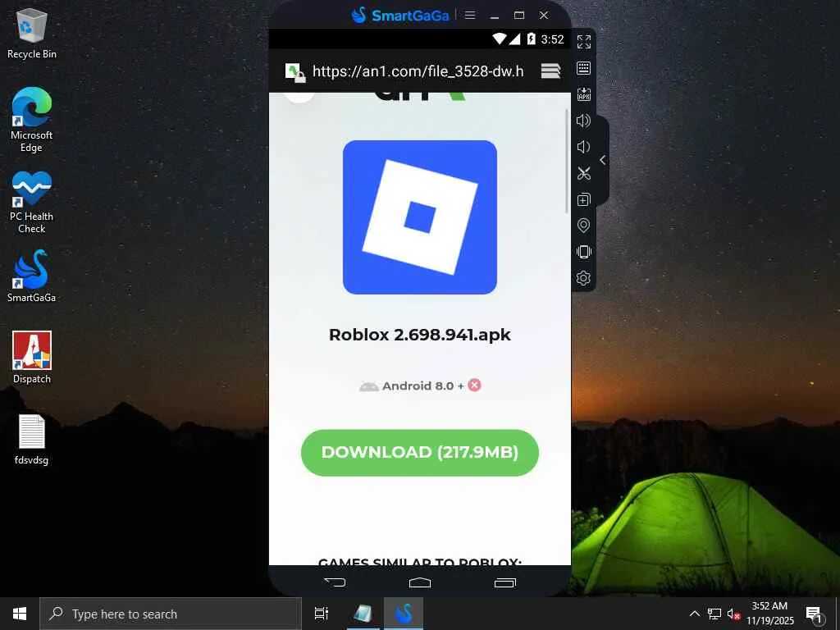Click the install APK icon
This screenshot has width=840, height=630.
click(584, 94)
